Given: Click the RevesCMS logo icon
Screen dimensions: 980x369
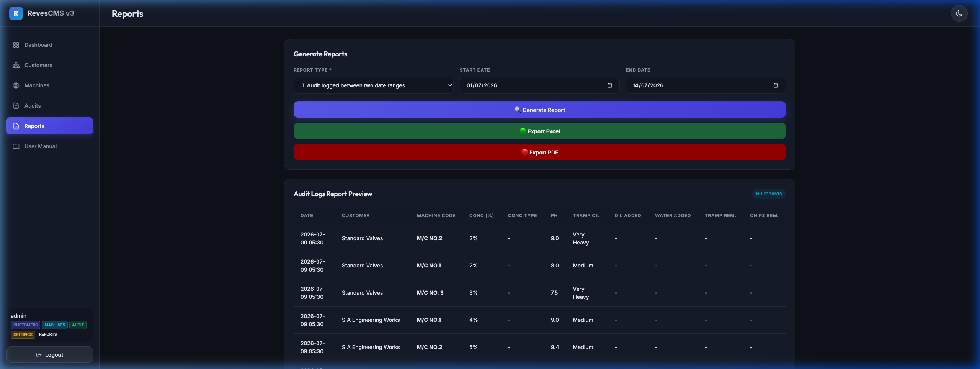Looking at the screenshot, I should click(16, 13).
